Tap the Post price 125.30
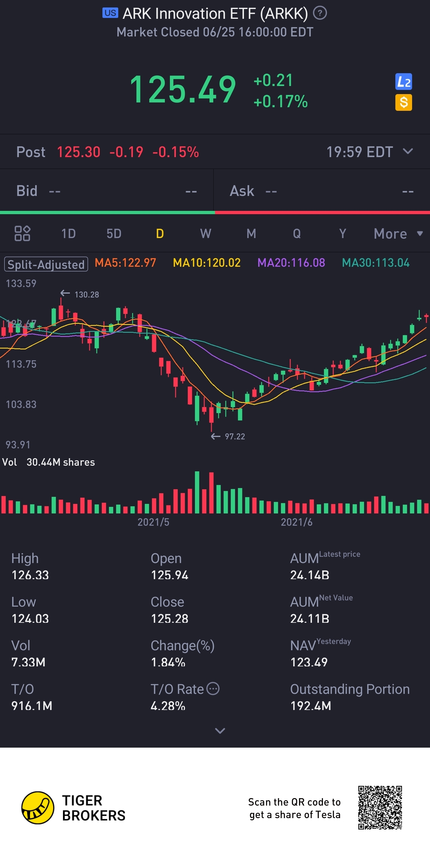This screenshot has height=868, width=430. click(79, 152)
